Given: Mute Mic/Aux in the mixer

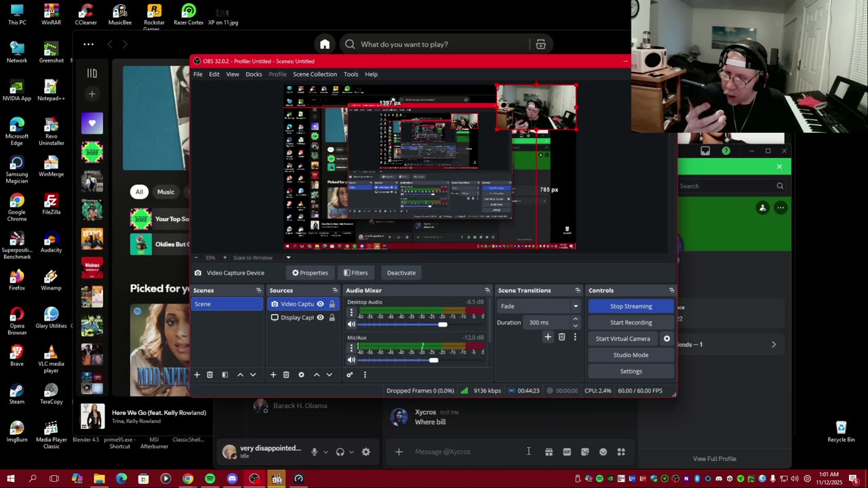Looking at the screenshot, I should tap(351, 361).
